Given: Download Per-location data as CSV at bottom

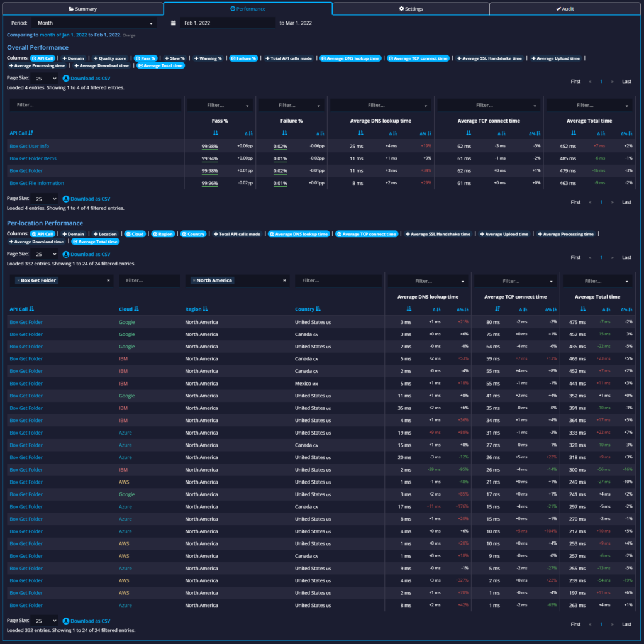Looking at the screenshot, I should coord(86,621).
